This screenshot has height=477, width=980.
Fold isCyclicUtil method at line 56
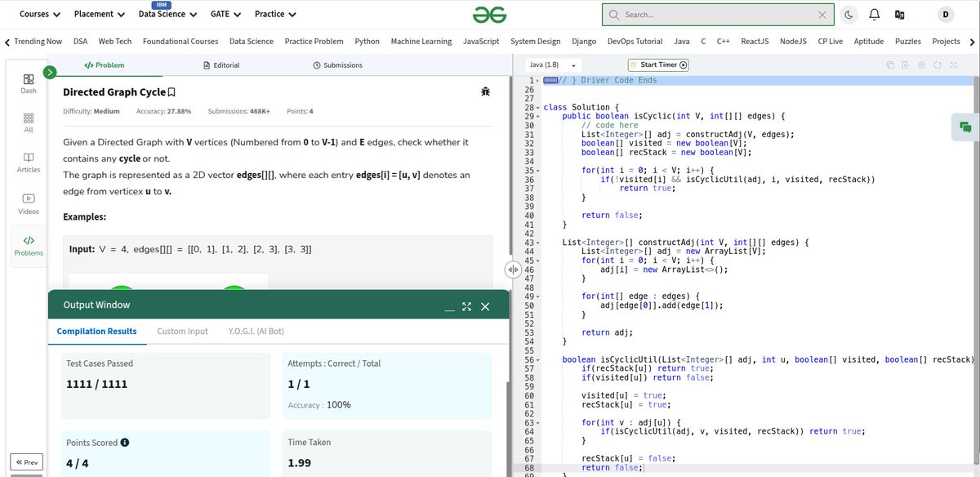[x=537, y=359]
